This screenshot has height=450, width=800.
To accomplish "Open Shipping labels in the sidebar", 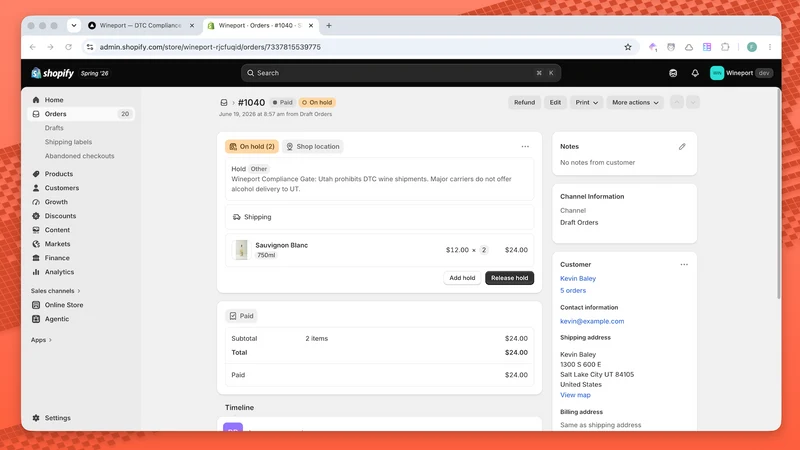I will pyautogui.click(x=68, y=142).
